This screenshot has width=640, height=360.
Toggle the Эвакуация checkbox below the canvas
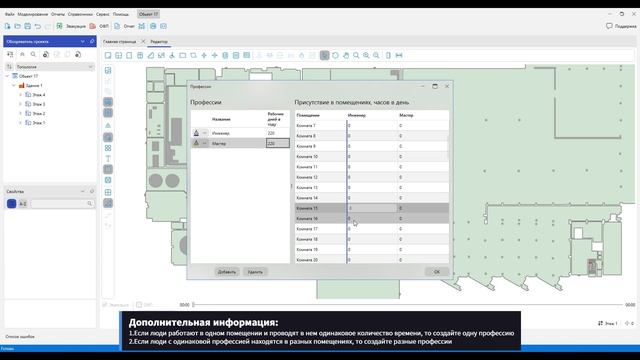tap(105, 305)
